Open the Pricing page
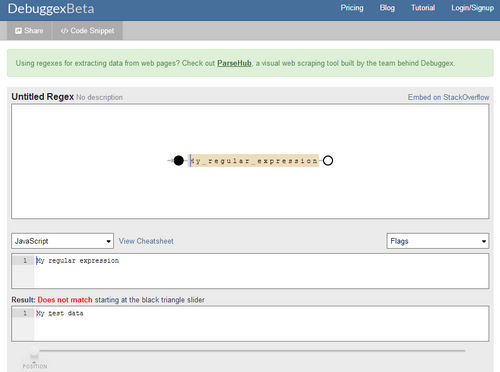Screen dimensions: 500x372 pos(352,8)
